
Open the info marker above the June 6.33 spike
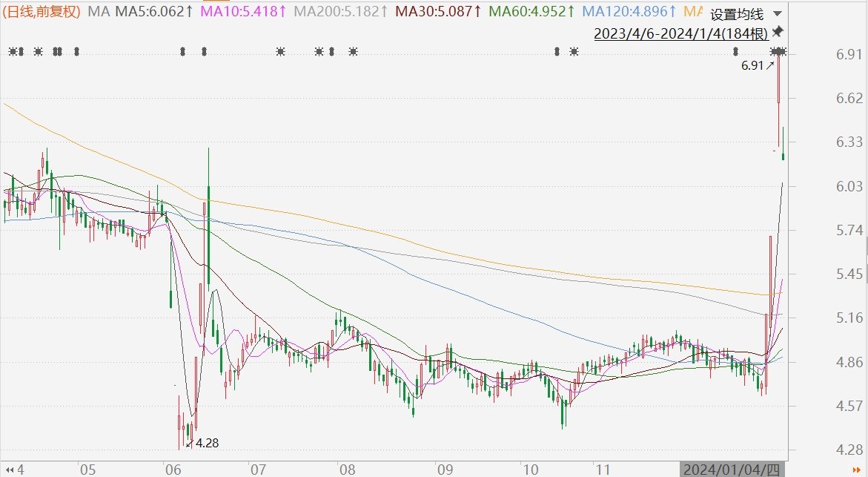[205, 51]
